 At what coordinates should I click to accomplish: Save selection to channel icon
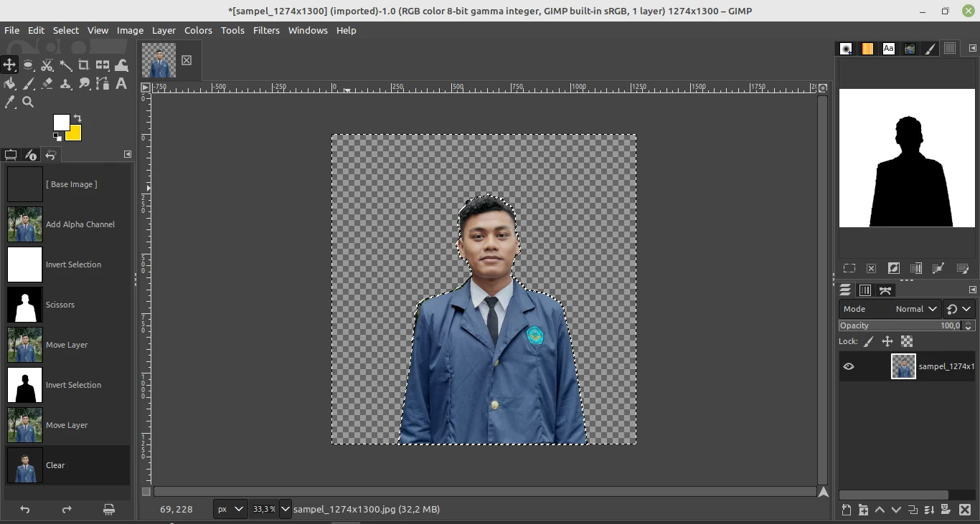point(915,268)
